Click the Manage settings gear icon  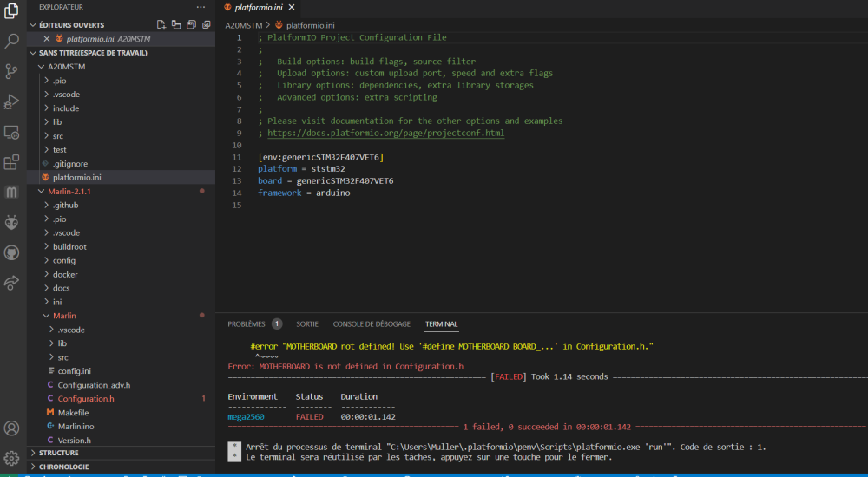pyautogui.click(x=12, y=457)
